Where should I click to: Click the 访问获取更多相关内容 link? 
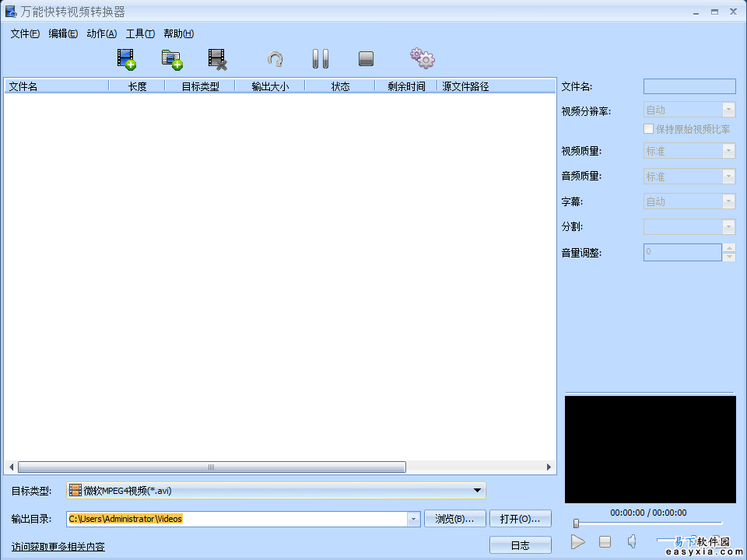coord(58,547)
